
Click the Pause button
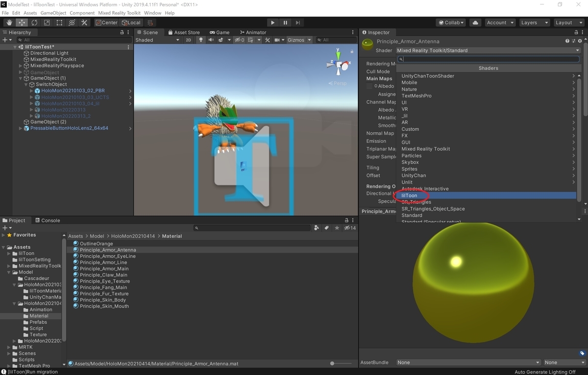(x=285, y=23)
